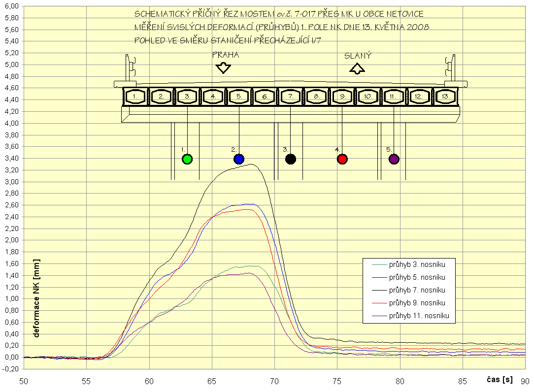Select the red sensor 4 circle
This screenshot has height=392, width=534.
tap(342, 159)
